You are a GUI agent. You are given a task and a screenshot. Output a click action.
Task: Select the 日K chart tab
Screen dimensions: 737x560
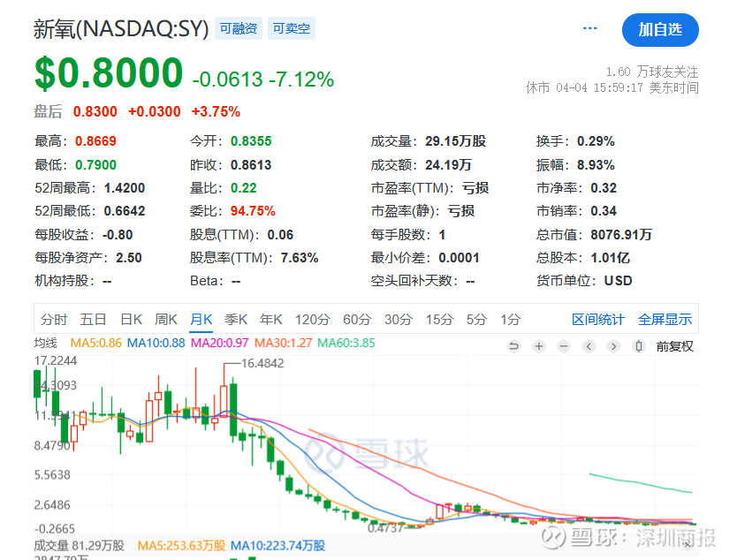[131, 320]
